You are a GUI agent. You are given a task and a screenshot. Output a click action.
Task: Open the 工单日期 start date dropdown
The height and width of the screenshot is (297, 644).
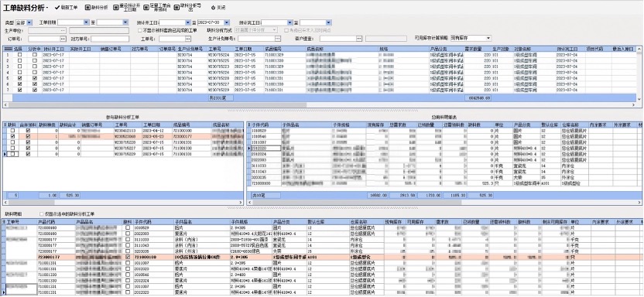[86, 22]
